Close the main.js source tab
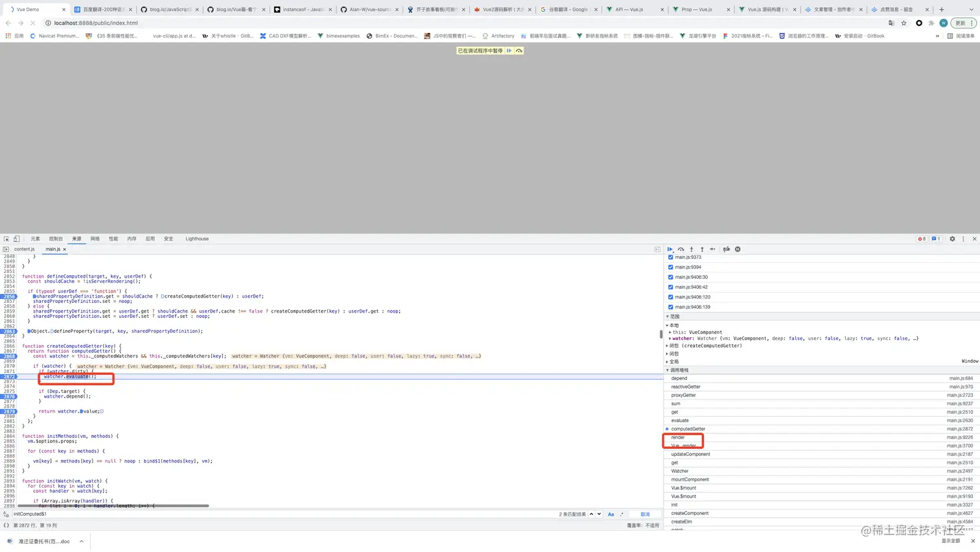The image size is (980, 552). (64, 249)
